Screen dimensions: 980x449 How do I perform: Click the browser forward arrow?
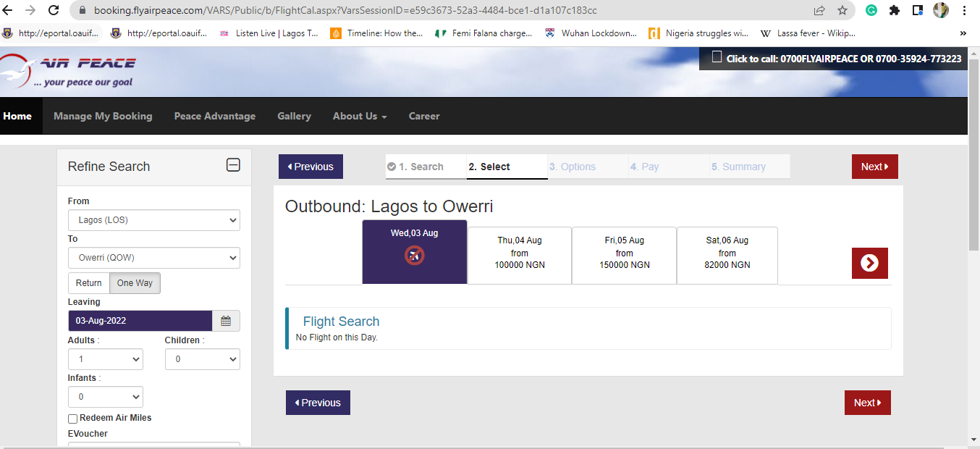(30, 10)
